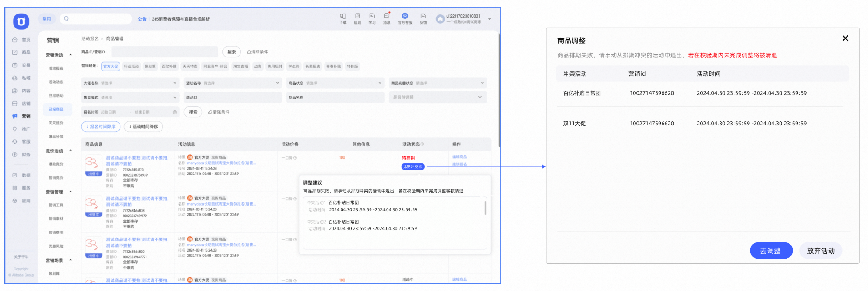
Task: Open the 大促名称 dropdown
Action: (x=131, y=83)
